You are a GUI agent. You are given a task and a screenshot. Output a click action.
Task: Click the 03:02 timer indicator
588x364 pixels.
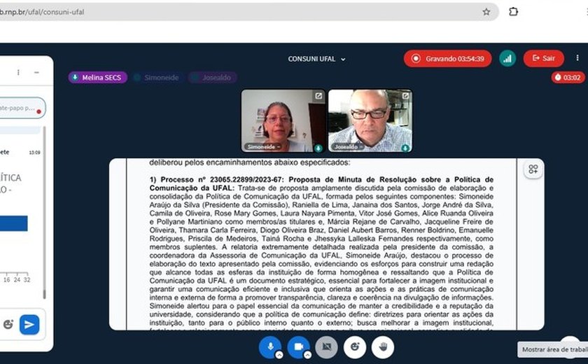pyautogui.click(x=568, y=78)
